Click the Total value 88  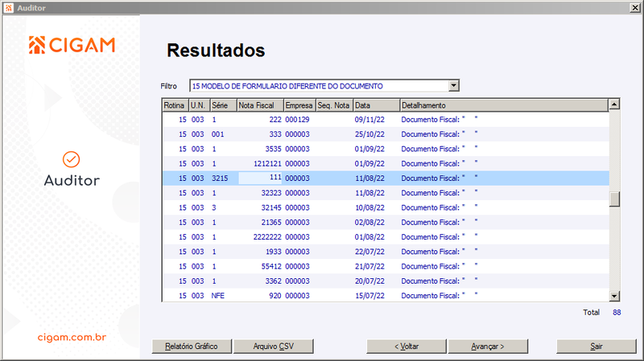[x=617, y=312]
